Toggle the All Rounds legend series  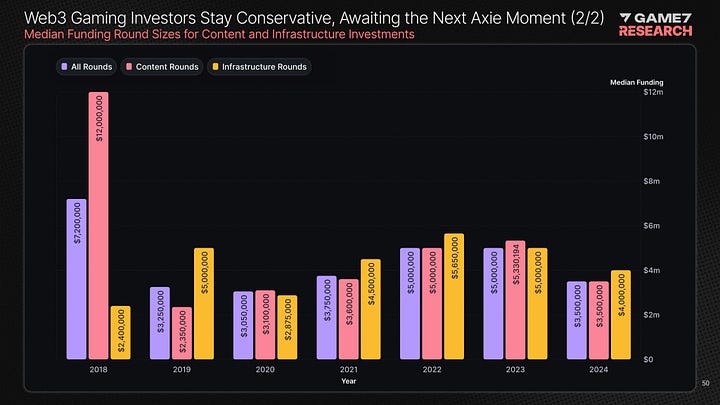pyautogui.click(x=85, y=67)
